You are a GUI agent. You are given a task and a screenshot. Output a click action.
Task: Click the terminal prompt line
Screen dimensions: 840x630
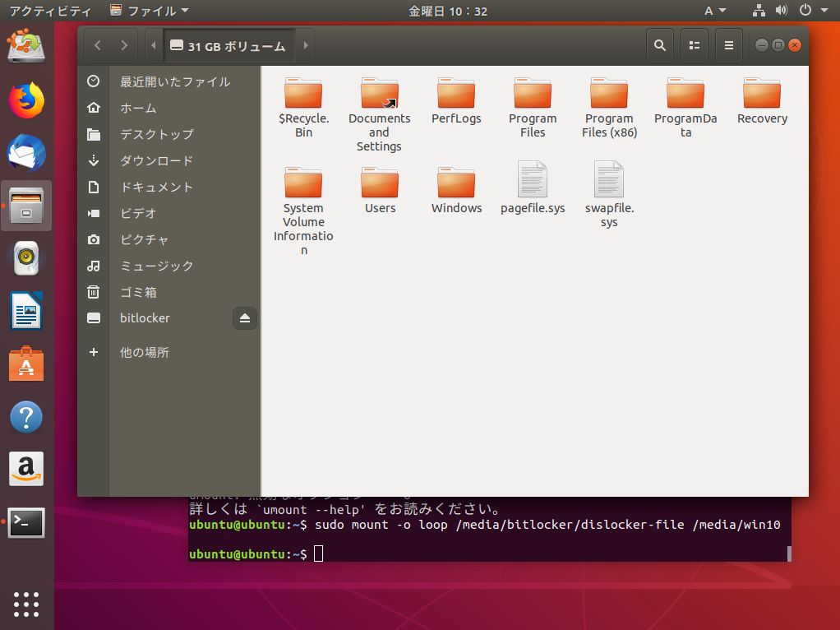click(256, 554)
